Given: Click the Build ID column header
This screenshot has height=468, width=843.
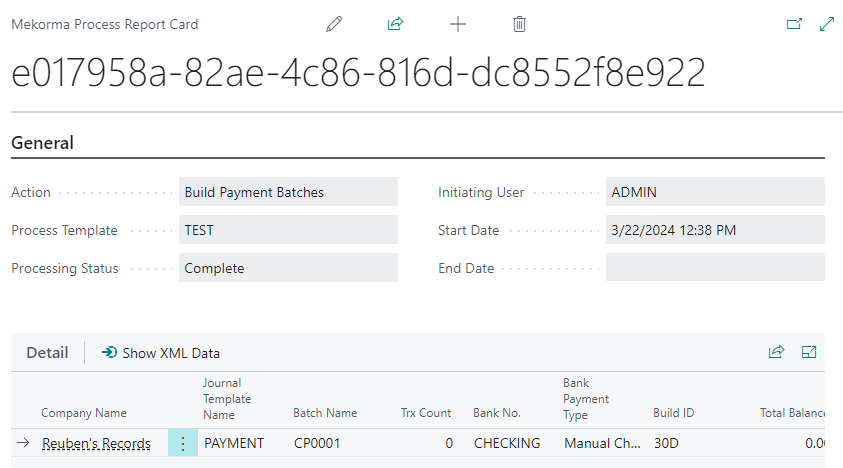Looking at the screenshot, I should pos(674,413).
